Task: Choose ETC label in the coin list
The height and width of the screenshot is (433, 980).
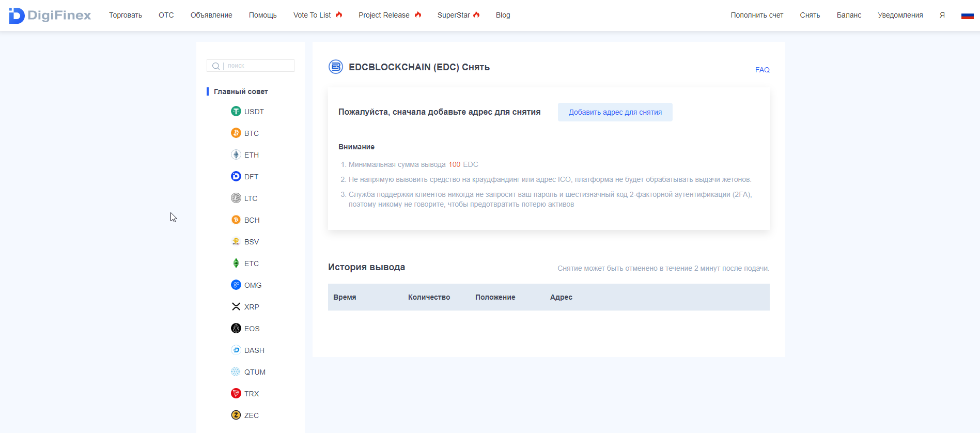Action: [x=252, y=264]
